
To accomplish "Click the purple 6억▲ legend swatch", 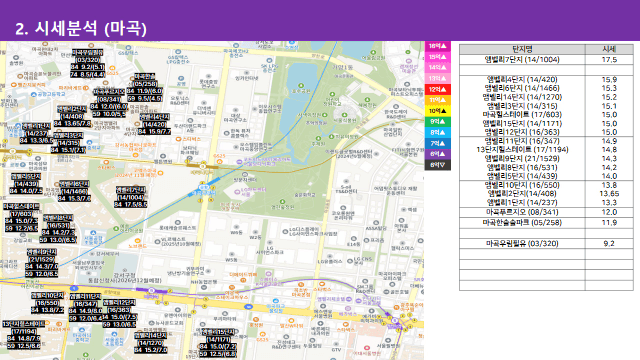I will point(438,154).
